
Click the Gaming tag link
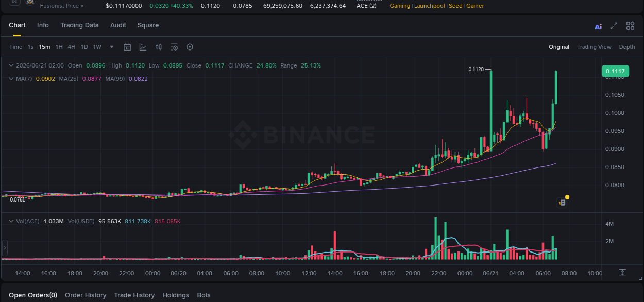400,6
